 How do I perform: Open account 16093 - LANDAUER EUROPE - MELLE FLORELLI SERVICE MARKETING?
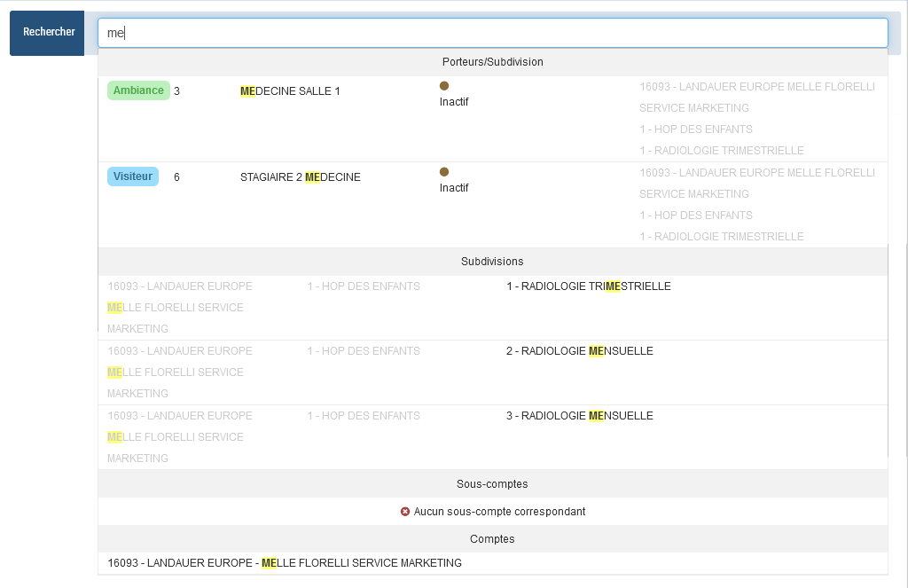click(285, 563)
